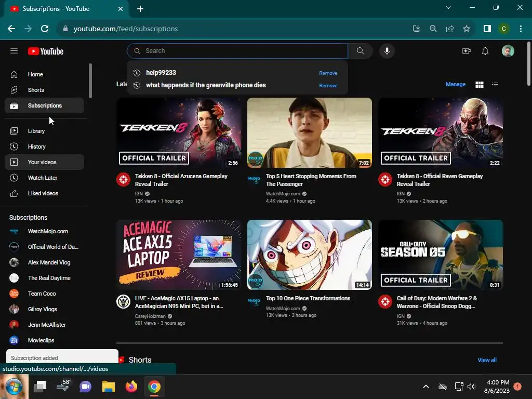The image size is (532, 399).
Task: Click the Chrome zoom magnifier icon
Action: coord(433,29)
